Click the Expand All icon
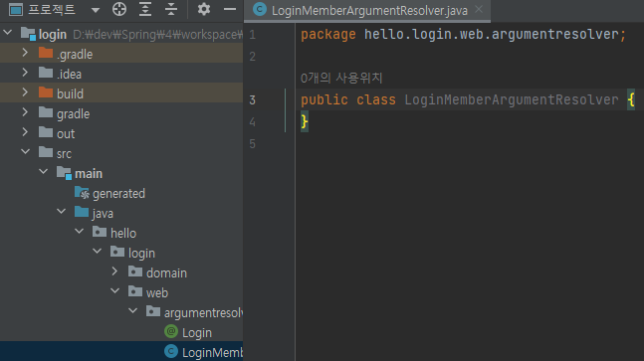The height and width of the screenshot is (361, 644). [x=145, y=9]
